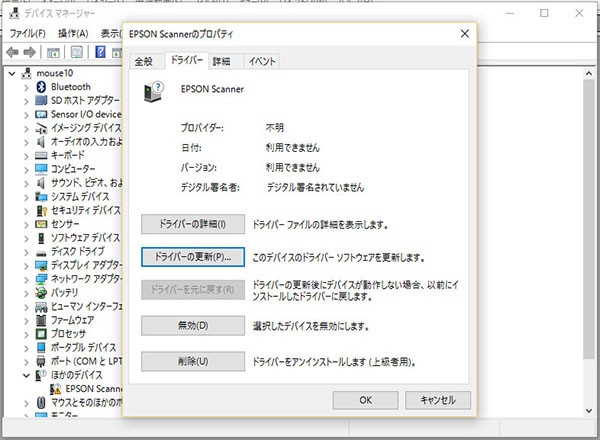The height and width of the screenshot is (440, 600).
Task: Select the Bluetooth icon in the device tree
Action: 41,87
